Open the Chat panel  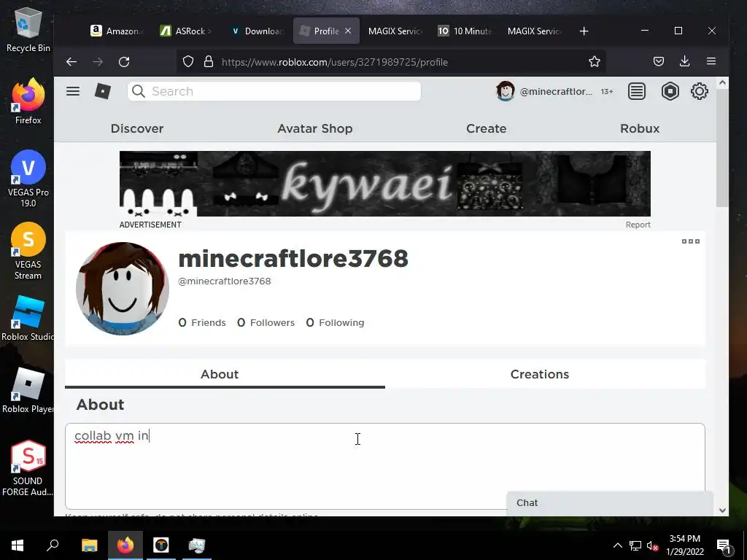[x=610, y=503]
